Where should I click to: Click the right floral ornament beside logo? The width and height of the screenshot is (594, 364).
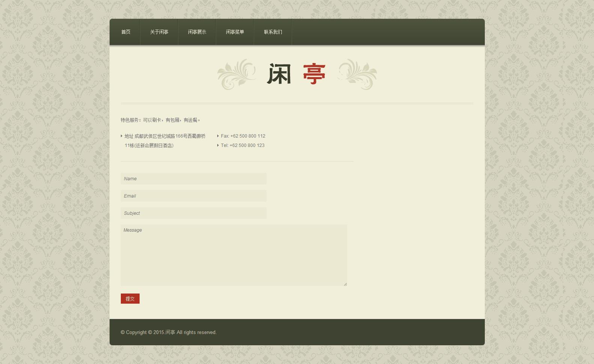358,74
